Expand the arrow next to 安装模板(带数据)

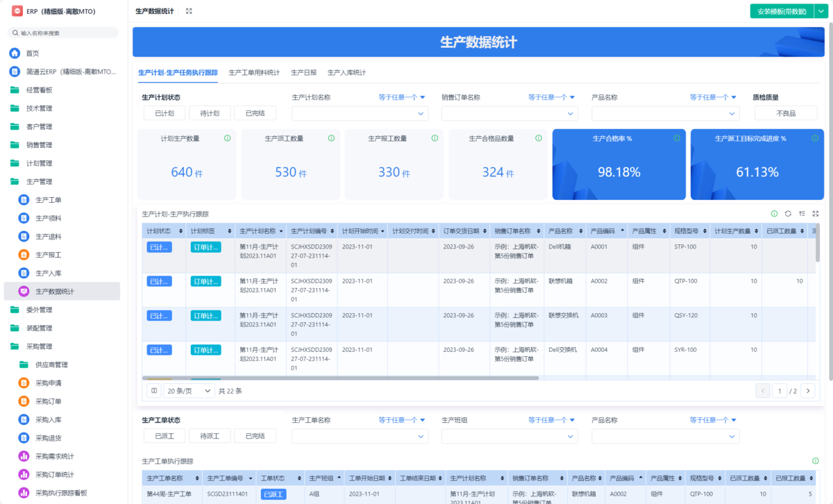click(x=820, y=11)
